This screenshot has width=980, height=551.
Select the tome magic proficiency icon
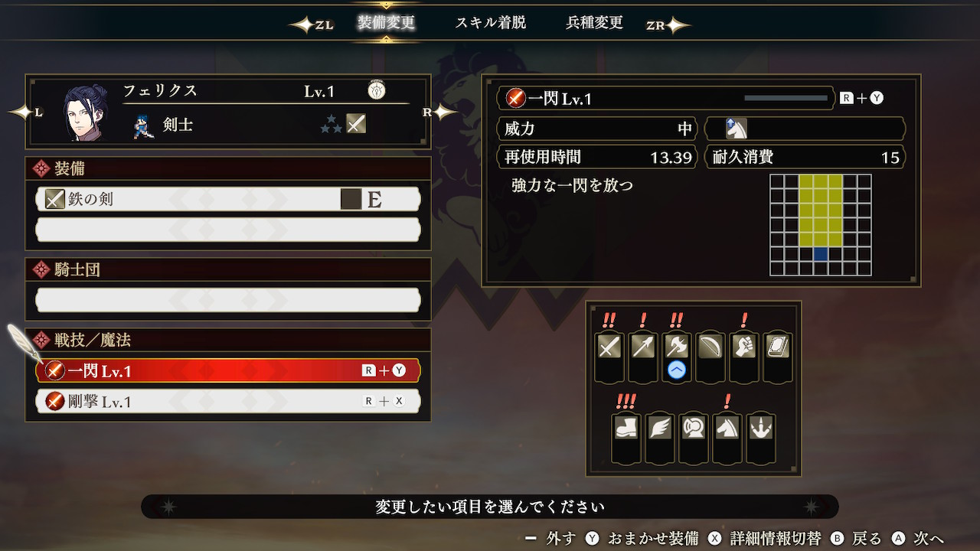tap(778, 347)
